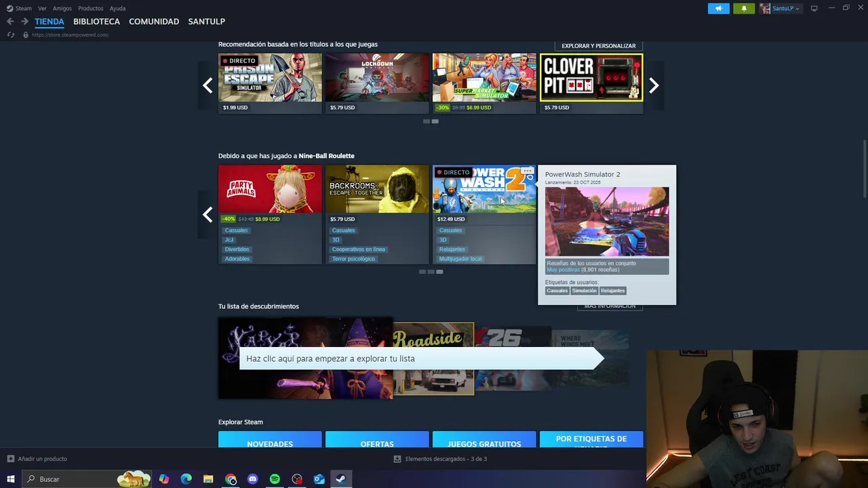Select the BIBLIOTECA tab
Screen dimensions: 868x488
(96, 22)
